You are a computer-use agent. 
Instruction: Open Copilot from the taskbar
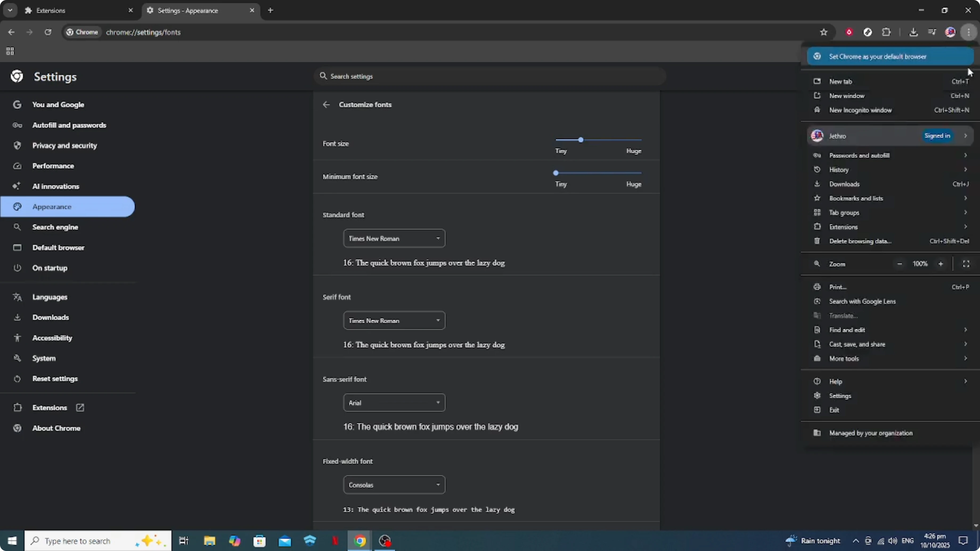(235, 541)
